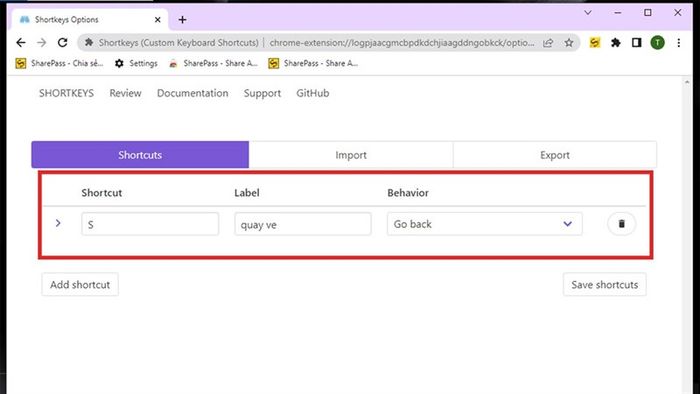Open a new browser tab with the plus button
This screenshot has height=394, width=700.
(182, 20)
